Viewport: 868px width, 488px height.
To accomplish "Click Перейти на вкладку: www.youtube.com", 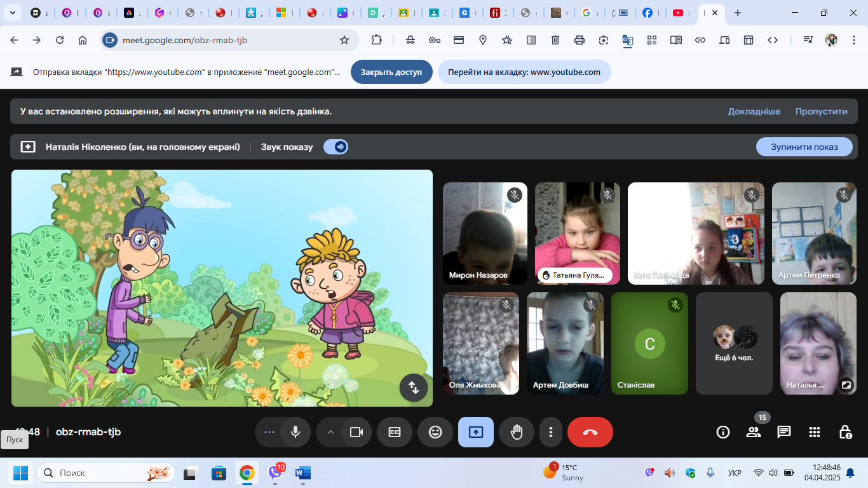I will (x=524, y=72).
